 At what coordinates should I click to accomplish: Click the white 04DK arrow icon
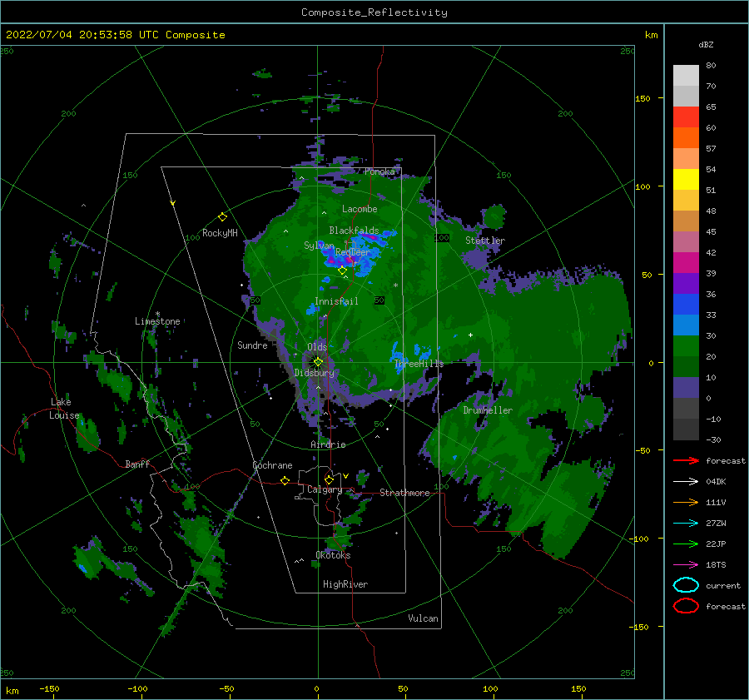pos(686,482)
